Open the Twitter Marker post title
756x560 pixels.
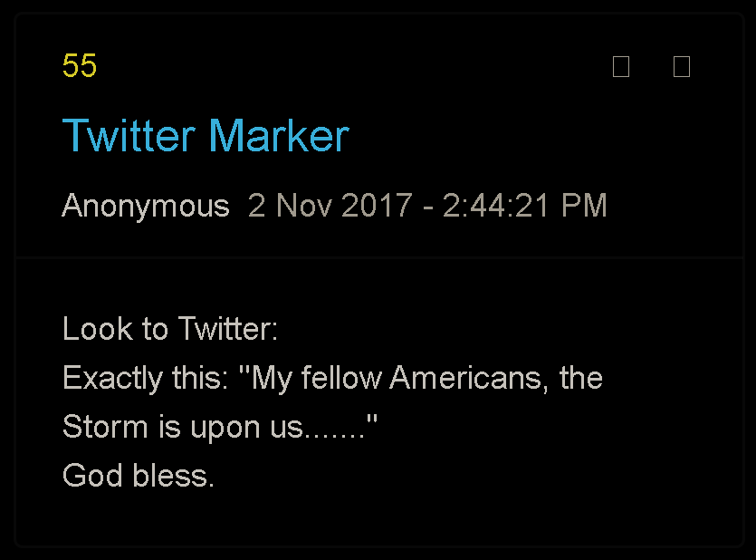(206, 136)
